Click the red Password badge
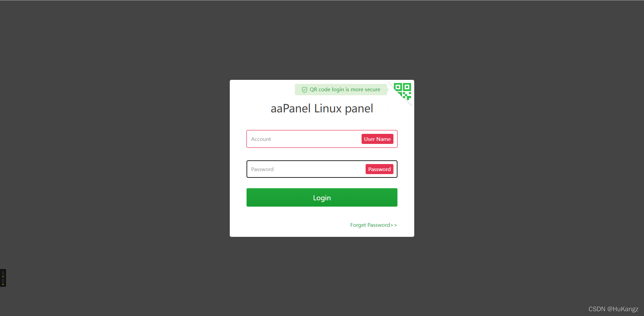This screenshot has width=644, height=316. pos(379,169)
